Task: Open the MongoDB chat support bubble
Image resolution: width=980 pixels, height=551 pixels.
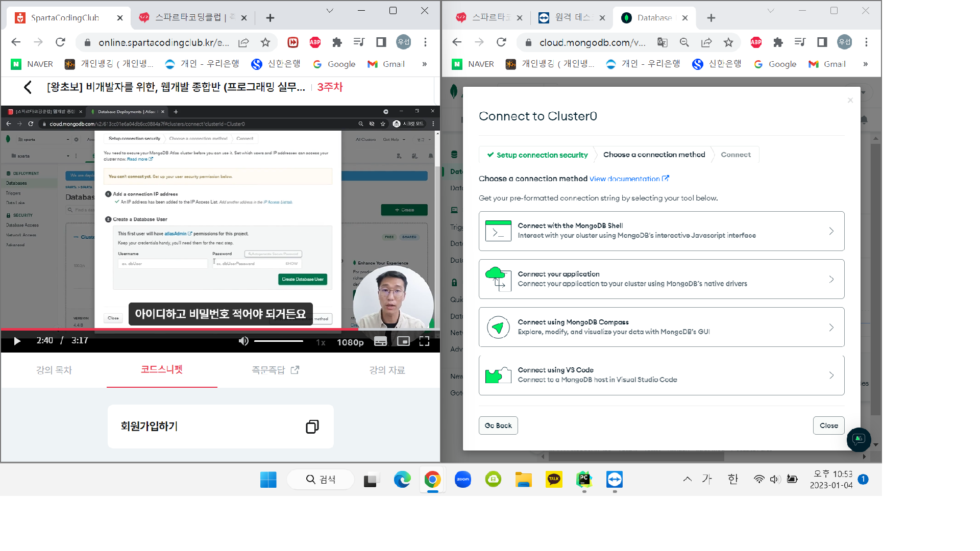Action: coord(859,439)
